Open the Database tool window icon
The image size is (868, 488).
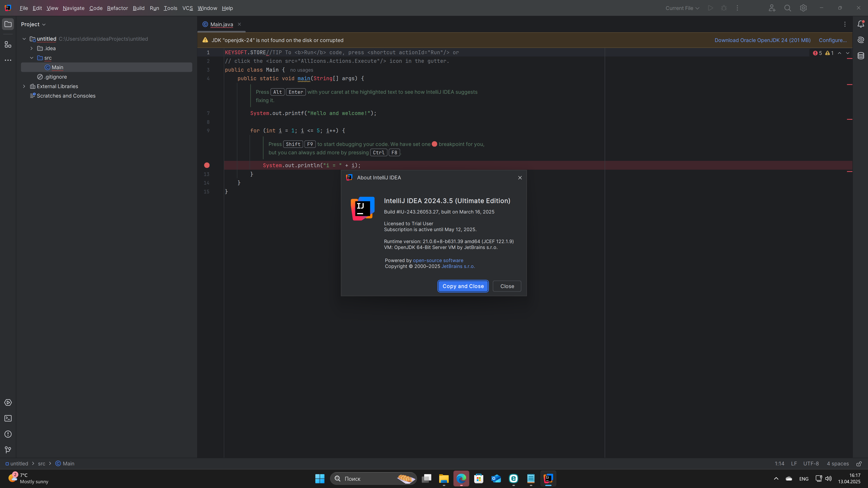(861, 56)
